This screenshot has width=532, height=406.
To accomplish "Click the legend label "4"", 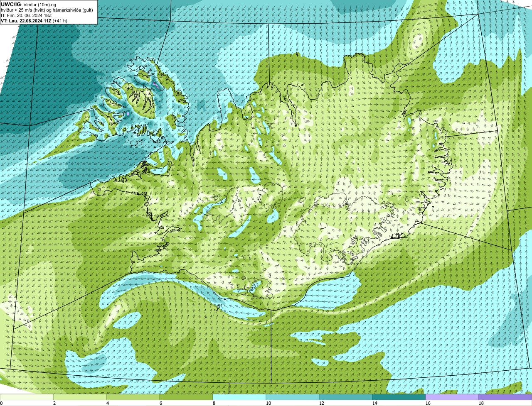I will point(108,403).
